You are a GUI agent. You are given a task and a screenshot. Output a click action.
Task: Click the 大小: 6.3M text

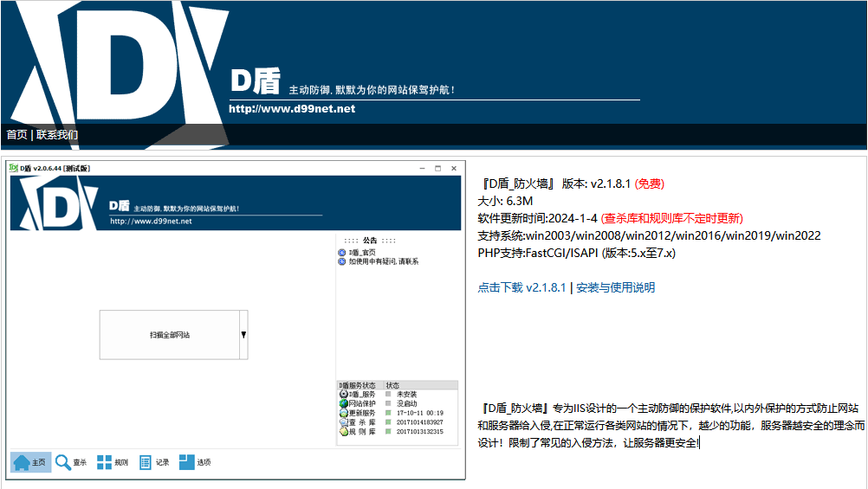(x=505, y=202)
